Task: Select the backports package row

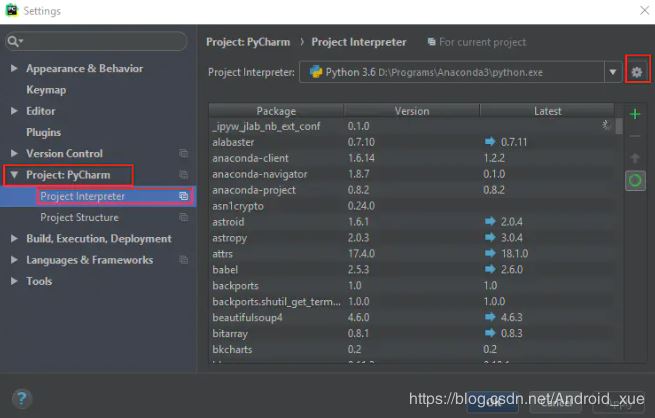Action: point(412,285)
